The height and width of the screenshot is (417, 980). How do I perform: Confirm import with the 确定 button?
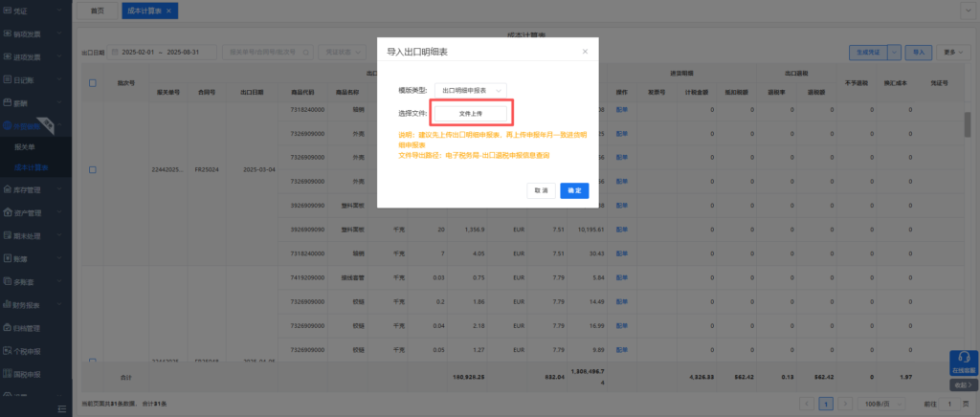point(574,190)
